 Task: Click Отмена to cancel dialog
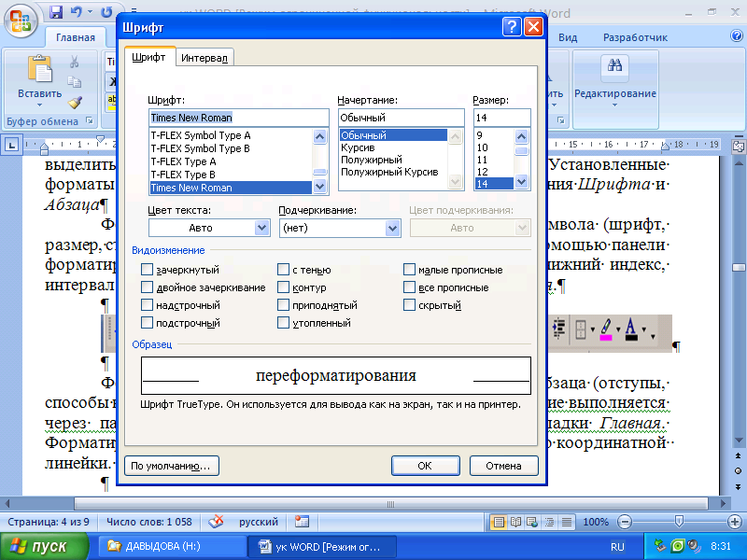503,466
